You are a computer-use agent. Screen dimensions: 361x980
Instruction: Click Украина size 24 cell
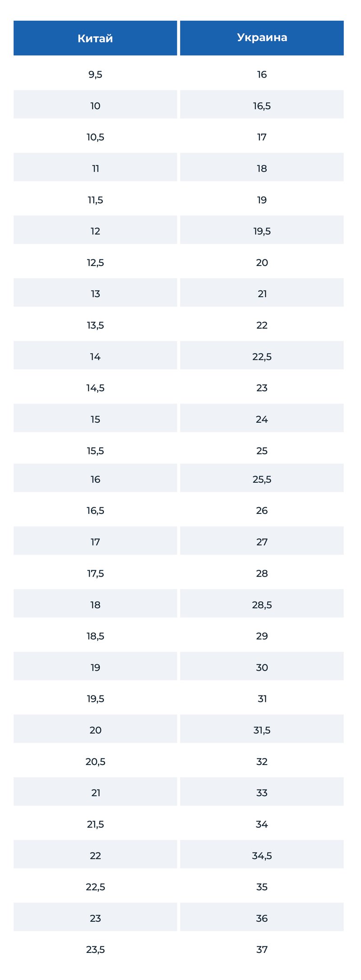pos(262,418)
